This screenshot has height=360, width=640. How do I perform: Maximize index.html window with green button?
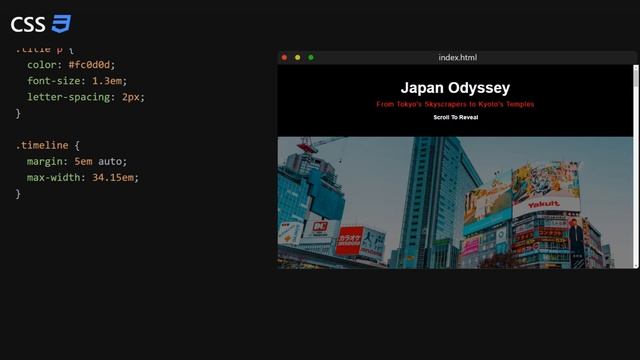[x=311, y=58]
